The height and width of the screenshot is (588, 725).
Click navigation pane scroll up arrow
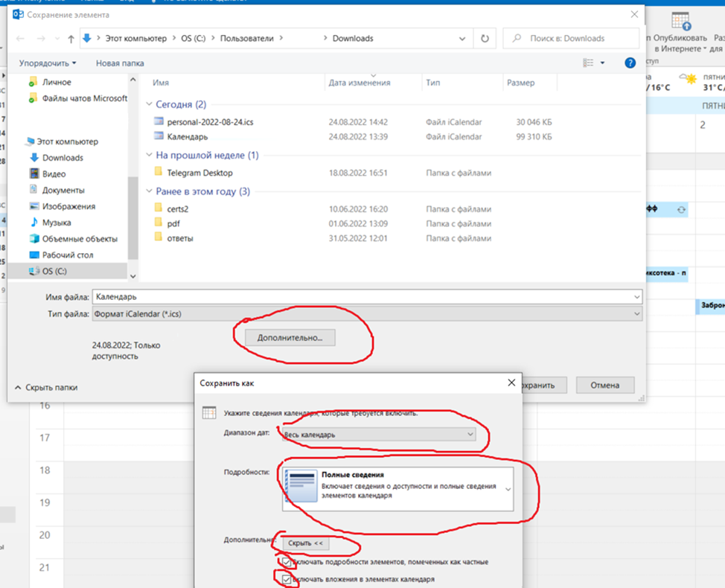point(133,80)
